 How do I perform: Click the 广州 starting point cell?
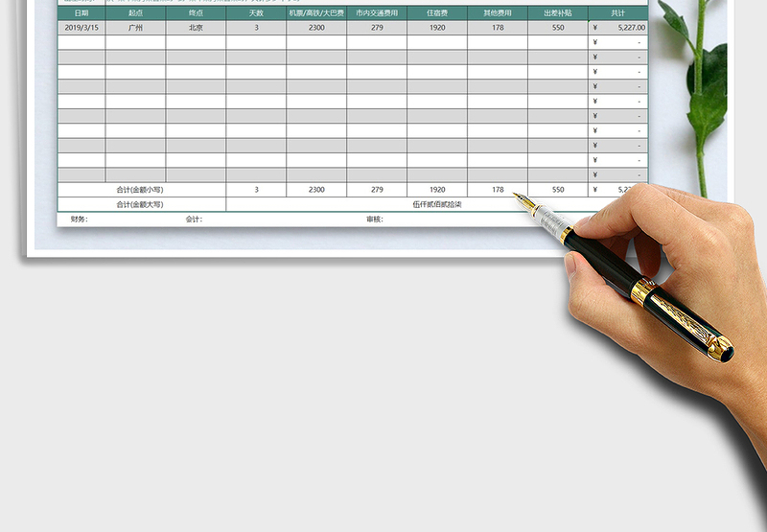point(135,28)
